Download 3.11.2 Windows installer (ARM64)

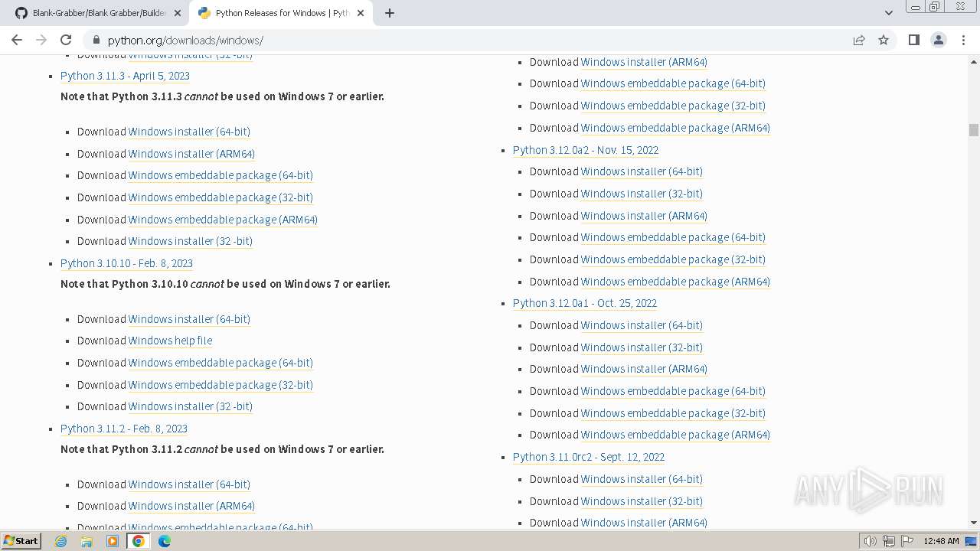(x=191, y=506)
